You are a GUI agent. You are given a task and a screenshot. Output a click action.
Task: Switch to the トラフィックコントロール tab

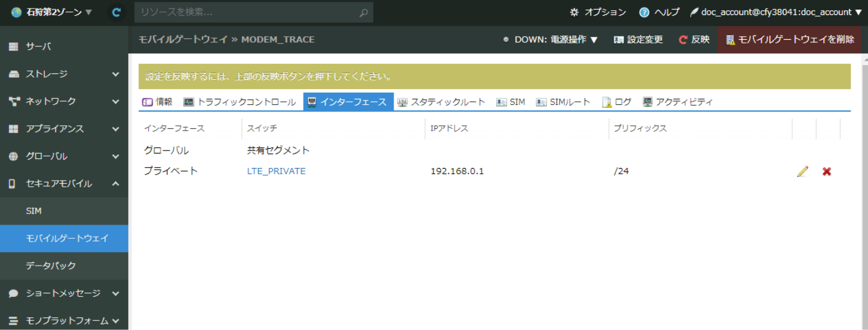(240, 102)
